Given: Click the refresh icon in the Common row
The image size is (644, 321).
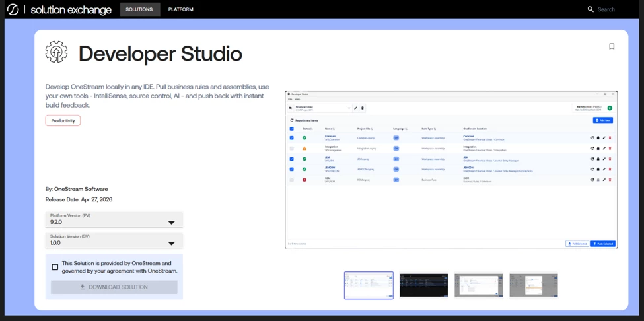Looking at the screenshot, I should 592,138.
